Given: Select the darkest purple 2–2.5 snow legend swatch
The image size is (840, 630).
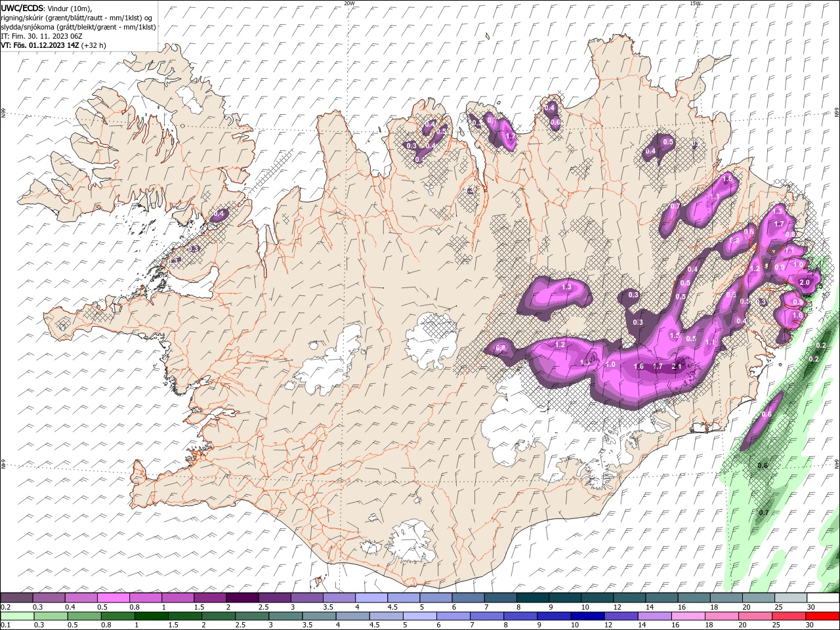Looking at the screenshot, I should (x=242, y=598).
